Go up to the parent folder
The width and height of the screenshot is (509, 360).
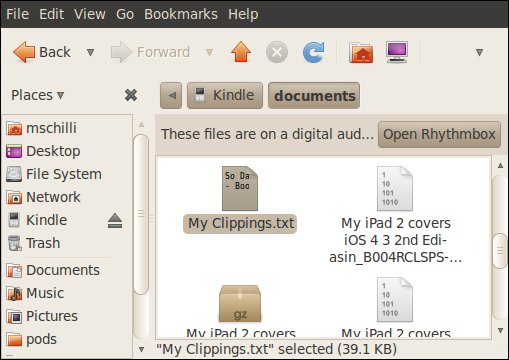241,52
